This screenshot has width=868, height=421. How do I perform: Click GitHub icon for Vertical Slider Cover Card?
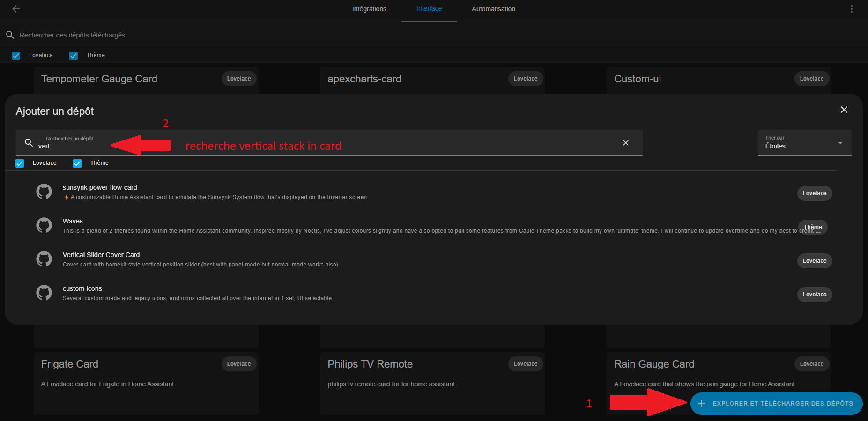44,259
